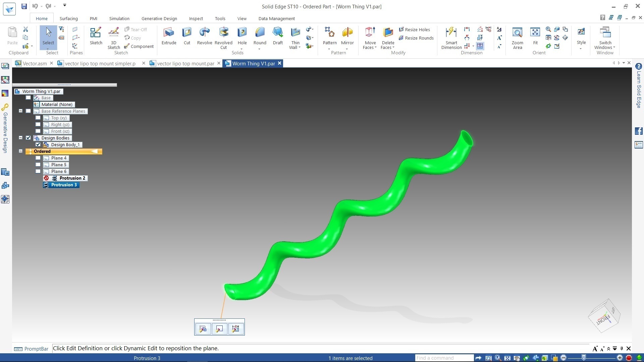This screenshot has height=362, width=644.
Task: Open the Pattern dropdown arrow
Action: (329, 49)
